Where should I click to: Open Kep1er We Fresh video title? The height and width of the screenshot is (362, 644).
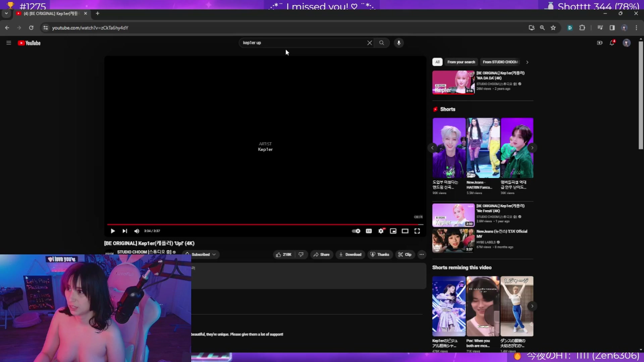pyautogui.click(x=500, y=208)
